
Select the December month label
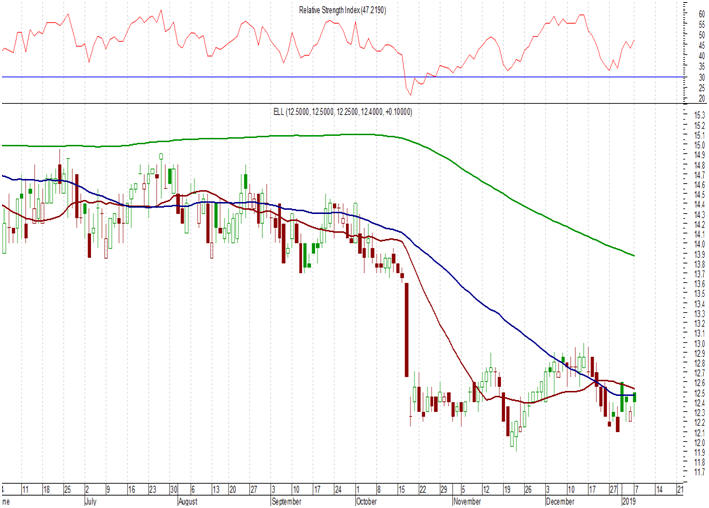point(560,502)
